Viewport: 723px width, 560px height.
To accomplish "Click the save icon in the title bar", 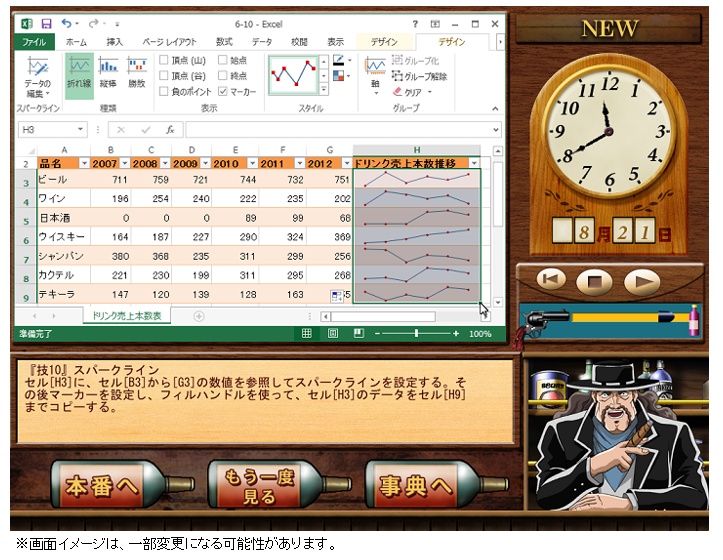I will (x=47, y=22).
